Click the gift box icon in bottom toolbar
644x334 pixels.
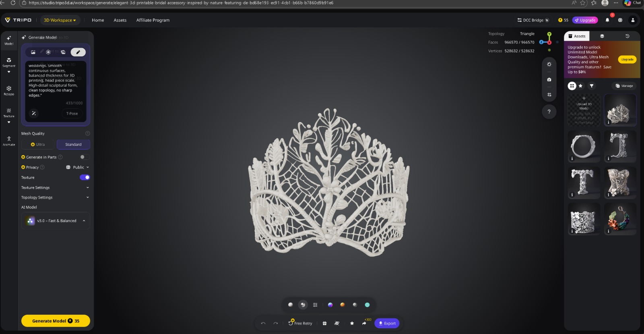pos(324,323)
